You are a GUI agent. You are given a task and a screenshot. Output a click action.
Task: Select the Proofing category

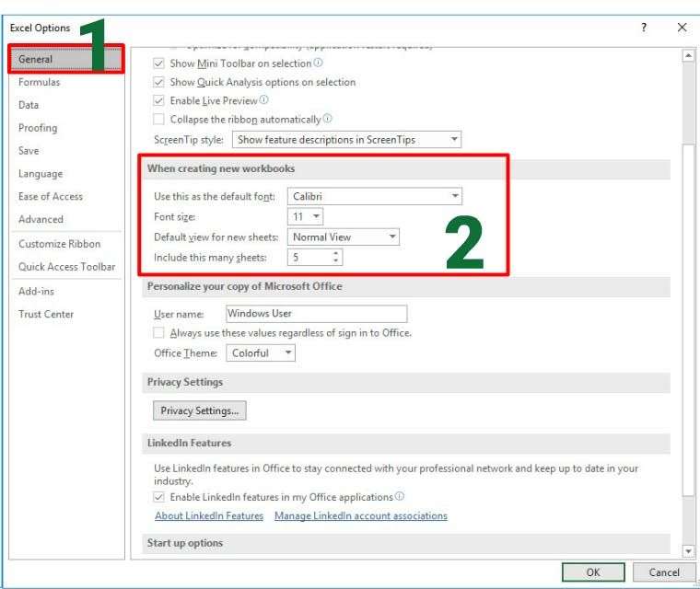pos(66,128)
